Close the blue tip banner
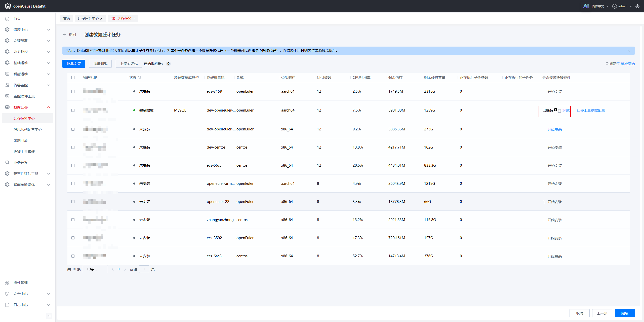The image size is (644, 322). pos(629,51)
